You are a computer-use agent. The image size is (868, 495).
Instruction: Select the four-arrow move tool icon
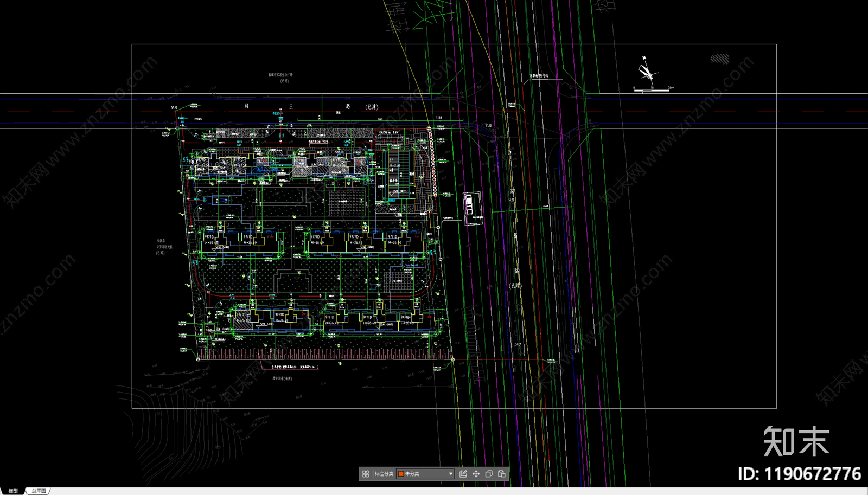tap(476, 474)
